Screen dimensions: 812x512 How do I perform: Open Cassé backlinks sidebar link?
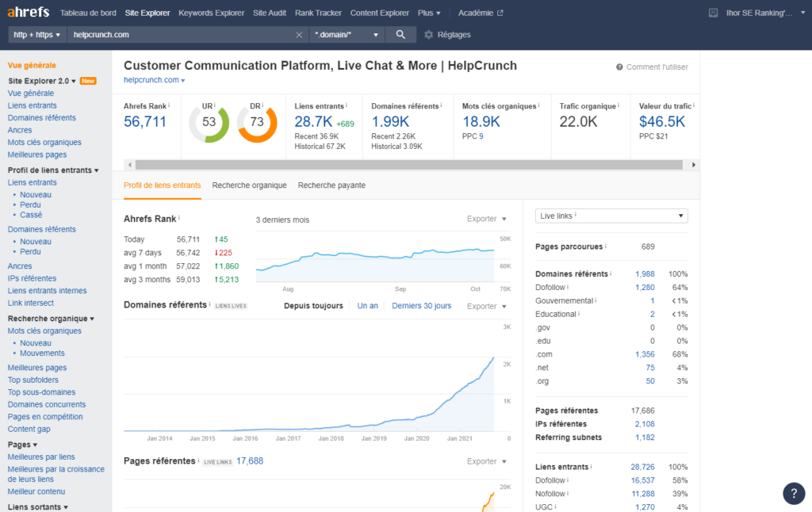(x=31, y=215)
